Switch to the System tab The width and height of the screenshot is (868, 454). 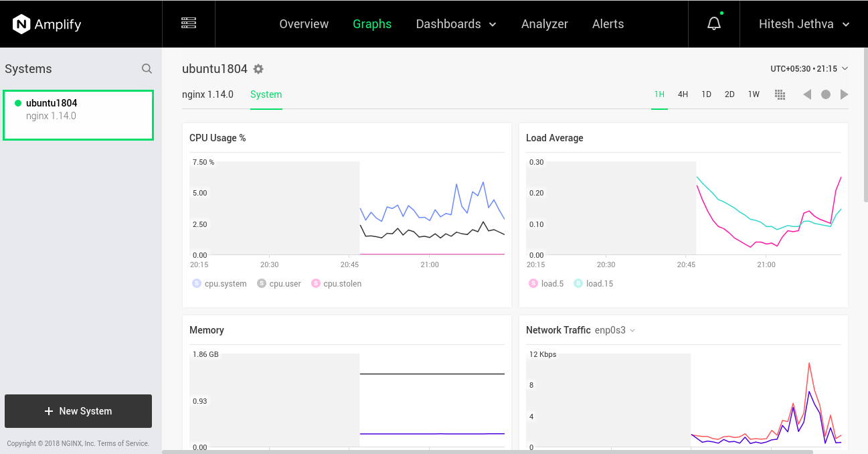click(x=266, y=94)
